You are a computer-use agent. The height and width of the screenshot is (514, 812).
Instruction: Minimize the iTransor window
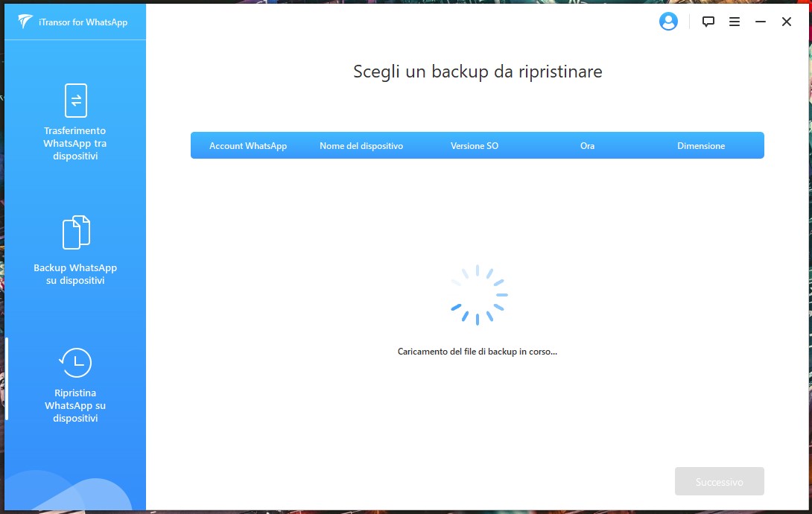point(760,22)
